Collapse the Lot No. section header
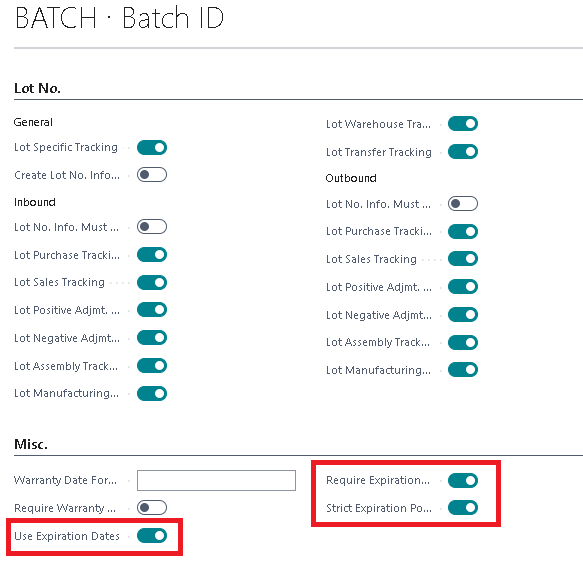This screenshot has height=571, width=583. [x=37, y=88]
